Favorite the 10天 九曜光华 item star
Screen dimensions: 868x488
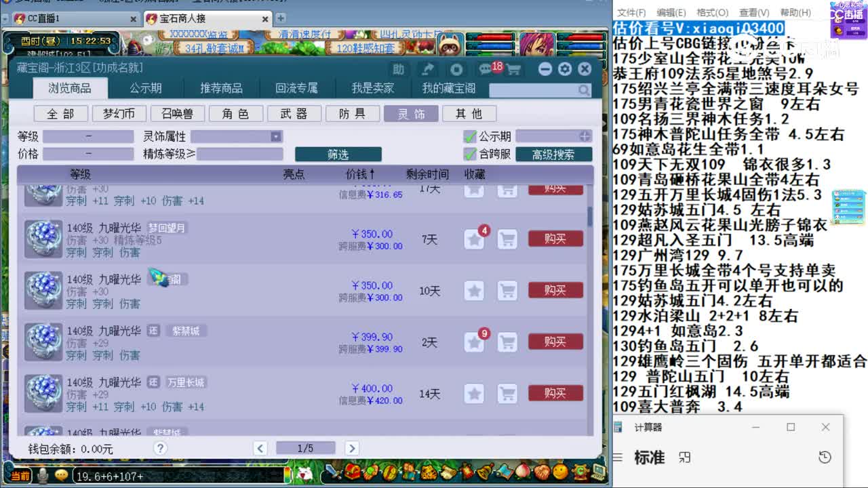click(474, 291)
